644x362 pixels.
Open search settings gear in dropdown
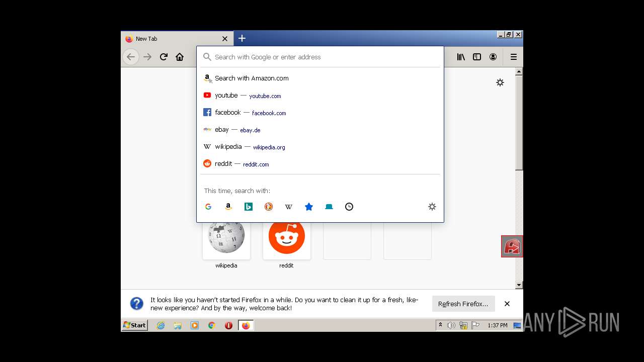coord(432,207)
